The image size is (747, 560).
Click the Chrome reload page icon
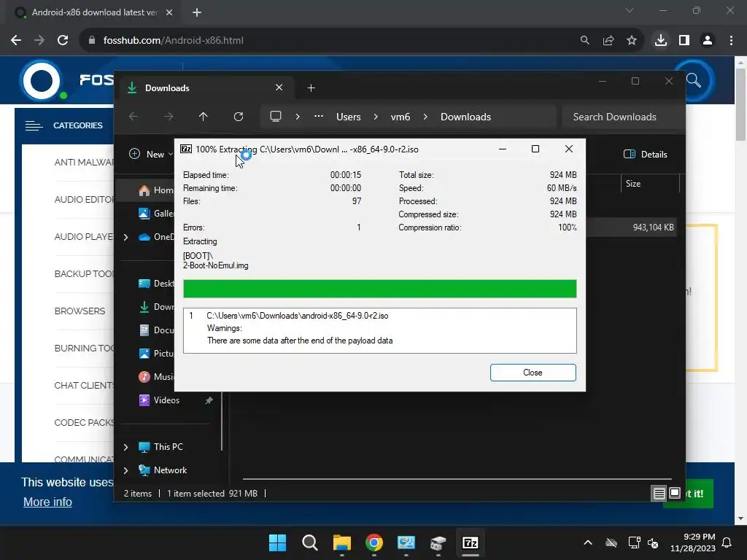click(x=63, y=41)
